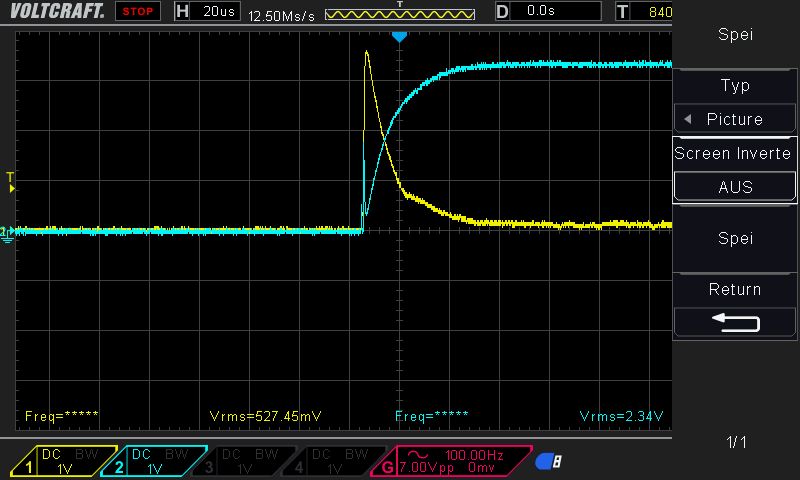
Task: Open the Typ menu label
Action: pos(735,85)
